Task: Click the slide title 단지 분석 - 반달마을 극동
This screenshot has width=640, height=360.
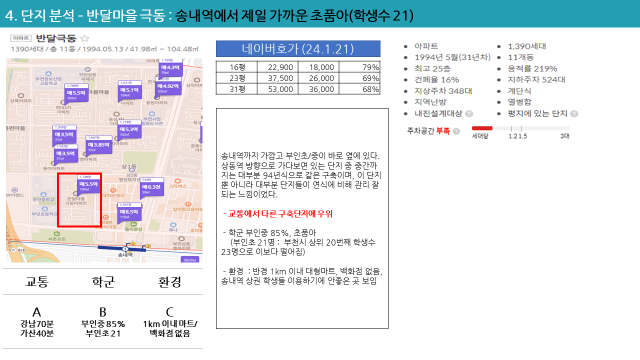Action: pos(85,16)
